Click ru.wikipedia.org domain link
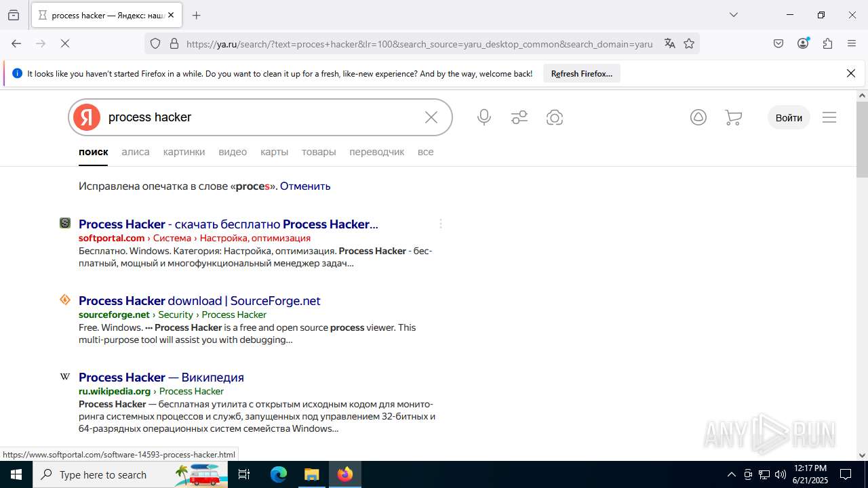This screenshot has height=488, width=868. 115,391
